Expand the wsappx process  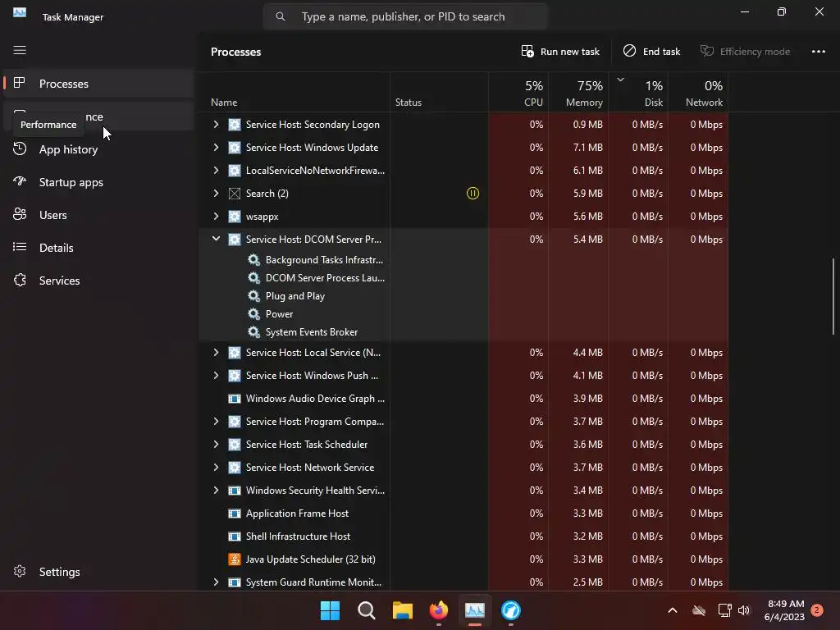point(216,217)
